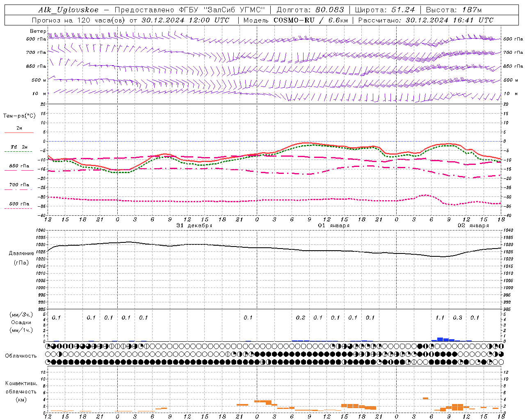The height and width of the screenshot is (420, 525).
Task: Click the Осадки precipitation label
Action: (x=21, y=322)
